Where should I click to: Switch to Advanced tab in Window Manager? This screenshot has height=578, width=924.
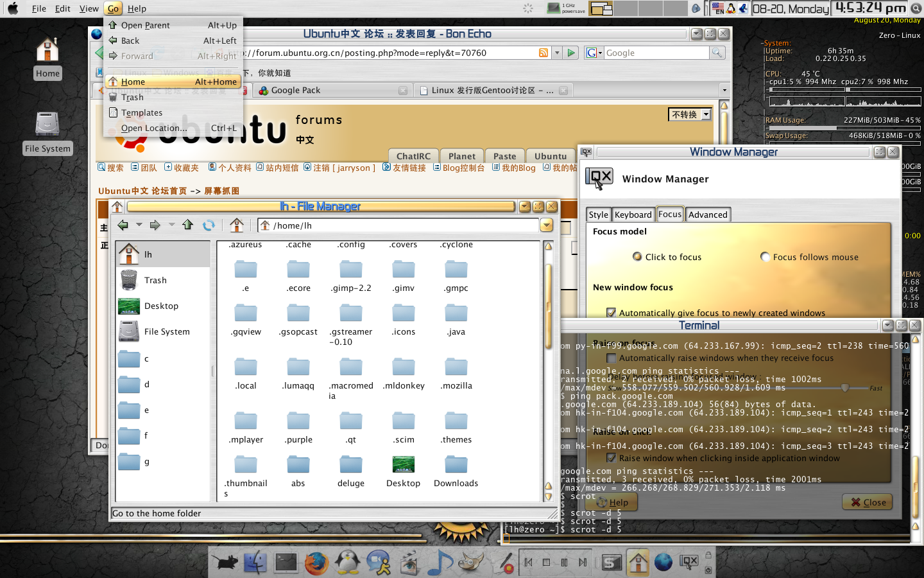click(708, 215)
